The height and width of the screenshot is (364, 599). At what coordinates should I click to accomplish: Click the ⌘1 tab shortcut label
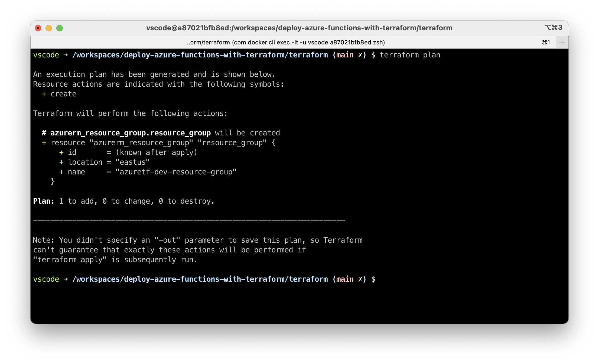(546, 42)
